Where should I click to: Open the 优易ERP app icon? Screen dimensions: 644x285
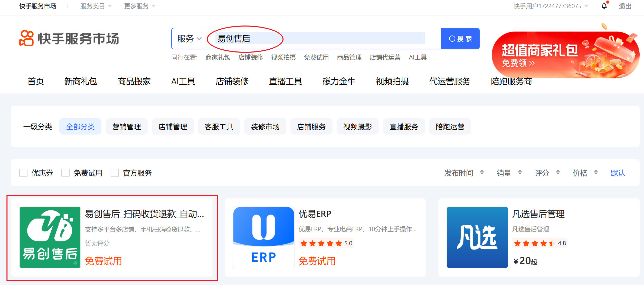(x=263, y=237)
